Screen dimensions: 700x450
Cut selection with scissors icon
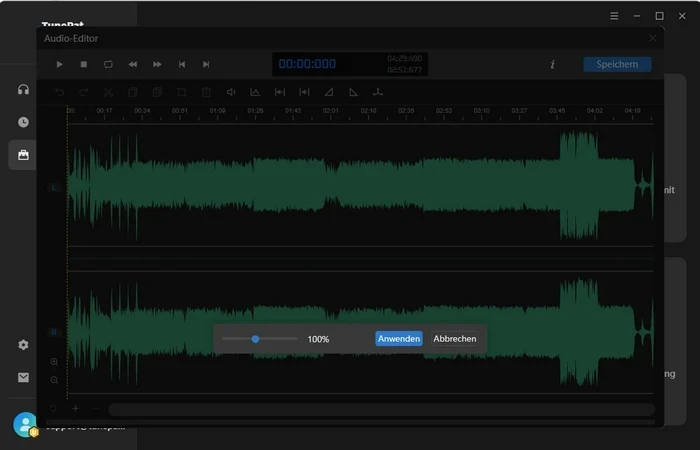(x=108, y=92)
